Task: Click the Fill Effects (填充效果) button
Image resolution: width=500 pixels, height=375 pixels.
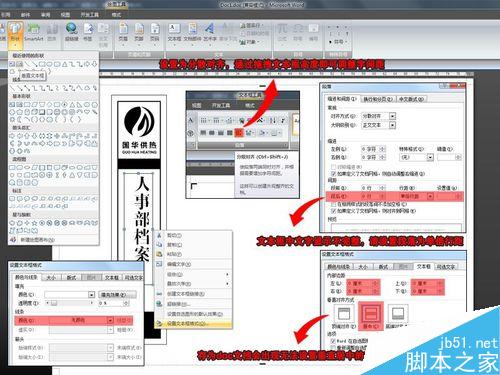Action: [117, 295]
